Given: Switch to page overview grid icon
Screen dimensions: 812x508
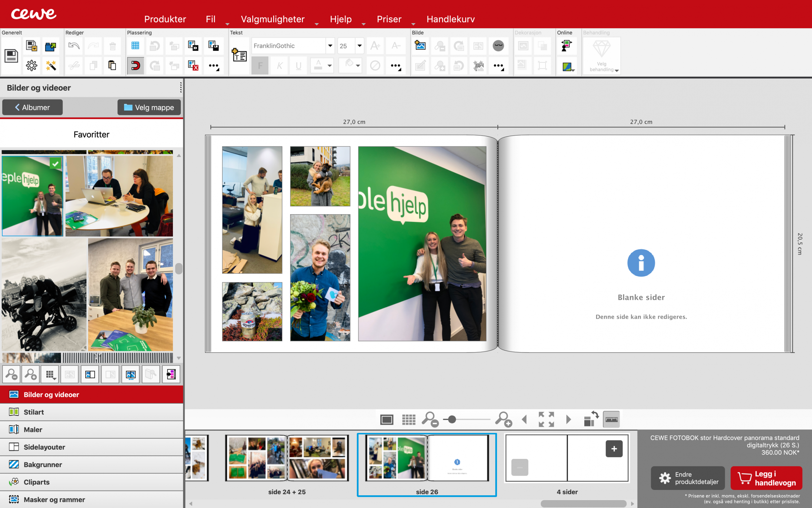Looking at the screenshot, I should (409, 420).
